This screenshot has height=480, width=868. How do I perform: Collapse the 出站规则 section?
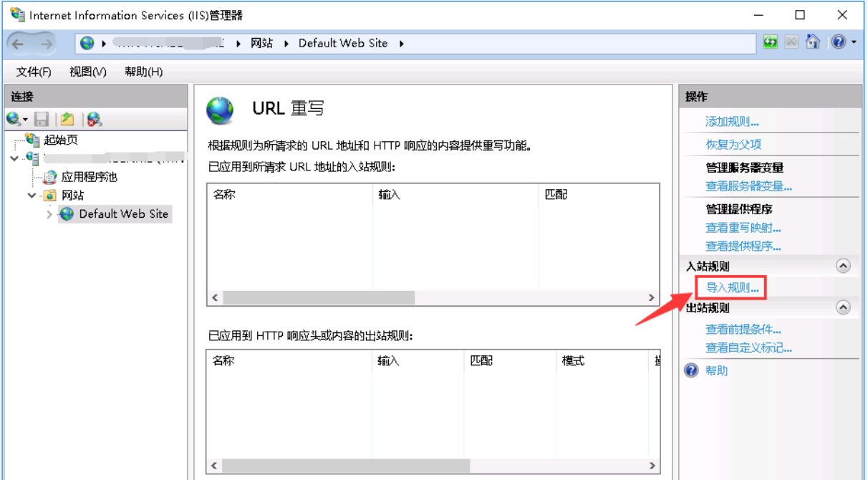click(x=844, y=307)
